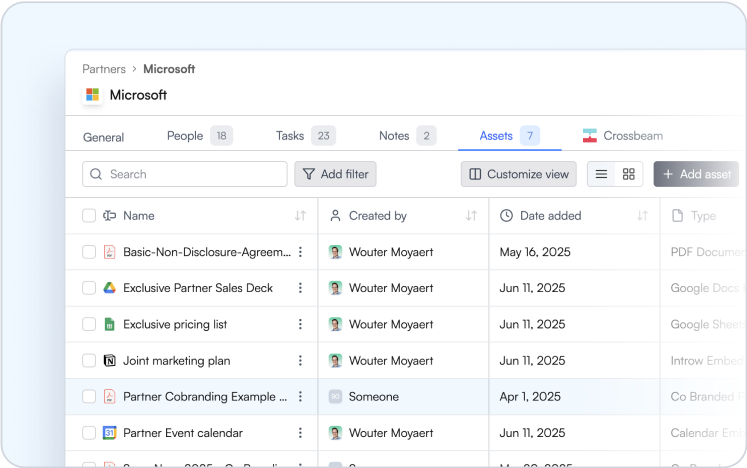Sort the table by Created by column
The width and height of the screenshot is (747, 468).
(x=471, y=216)
